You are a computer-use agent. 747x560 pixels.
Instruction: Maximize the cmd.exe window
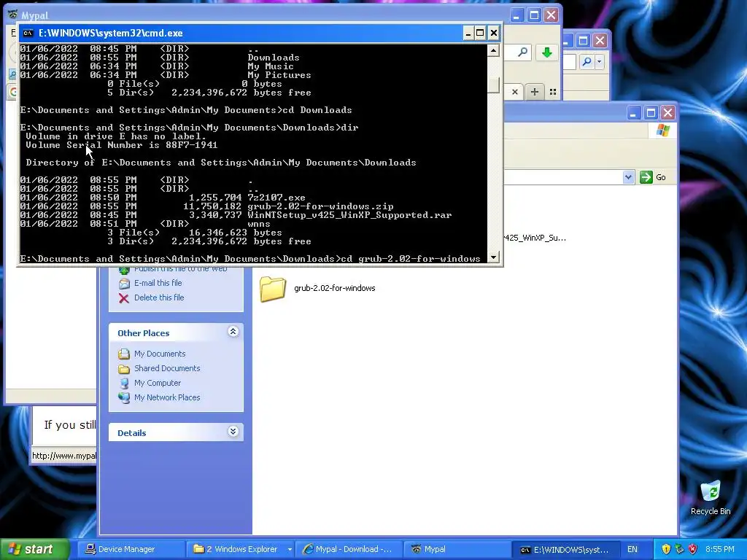click(480, 33)
